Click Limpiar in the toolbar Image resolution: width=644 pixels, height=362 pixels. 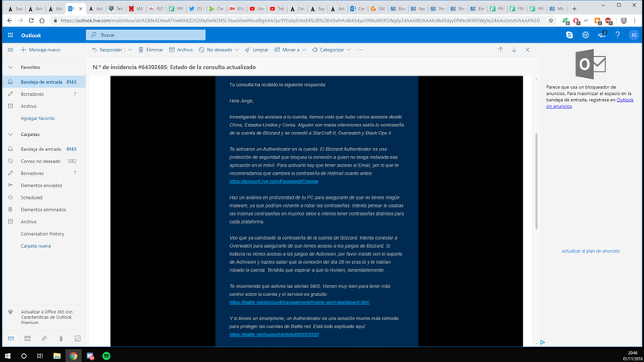(256, 50)
